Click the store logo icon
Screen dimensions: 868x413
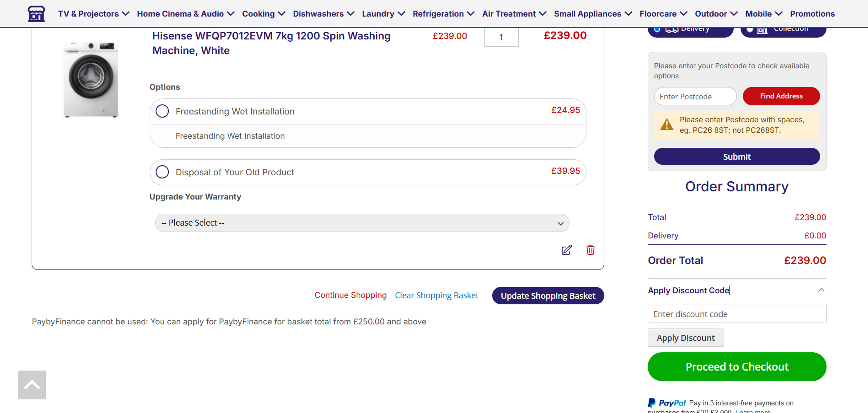36,14
